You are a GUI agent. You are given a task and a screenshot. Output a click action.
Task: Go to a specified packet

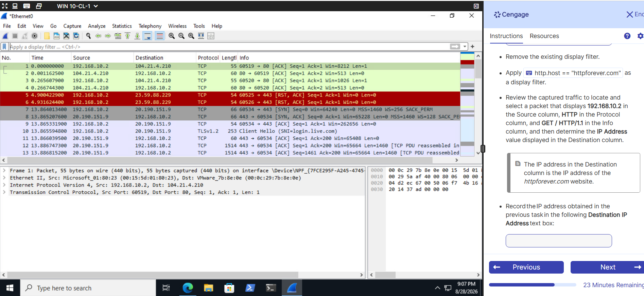(118, 36)
